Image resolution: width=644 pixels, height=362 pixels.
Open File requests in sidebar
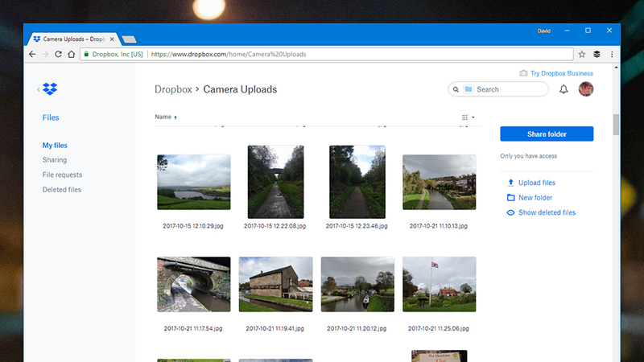(62, 175)
